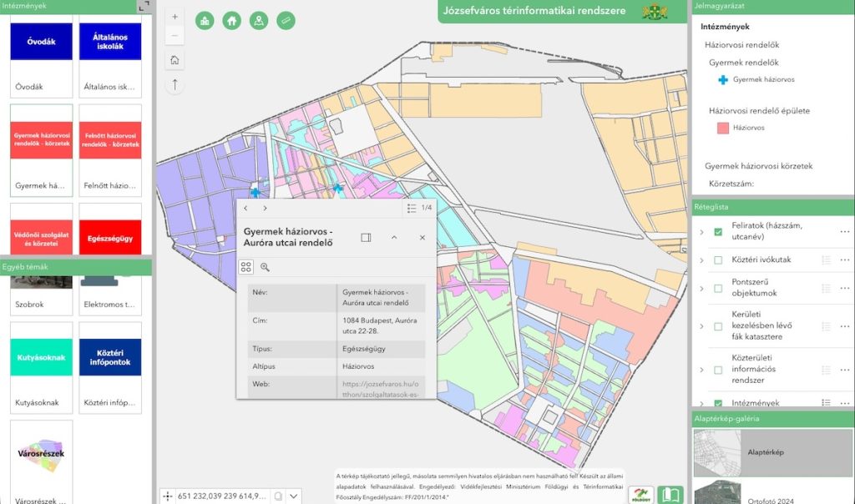Enable Kerületi kezelésben lévő fák katasztere layer
Viewport: 855px width, 504px height.
[x=718, y=326]
